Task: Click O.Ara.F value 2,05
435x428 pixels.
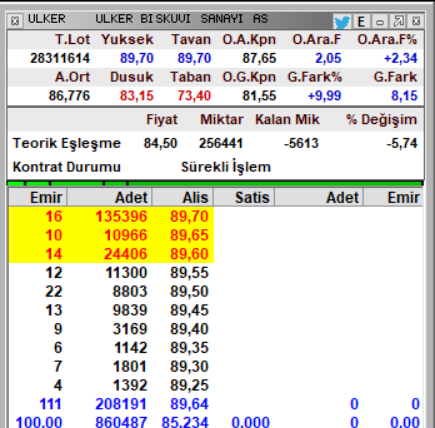Action: point(328,58)
